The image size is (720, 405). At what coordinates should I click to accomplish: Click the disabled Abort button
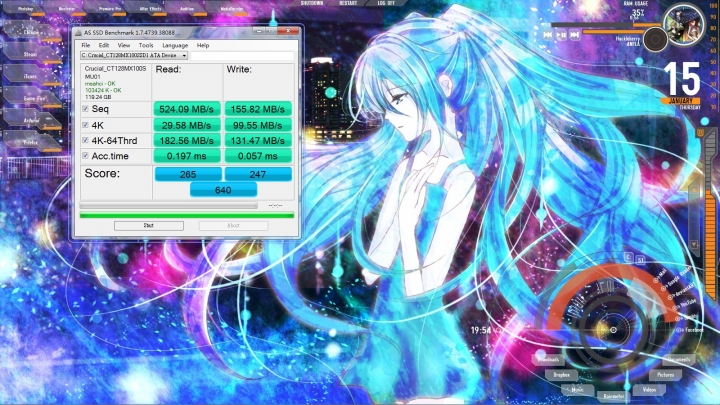(233, 225)
